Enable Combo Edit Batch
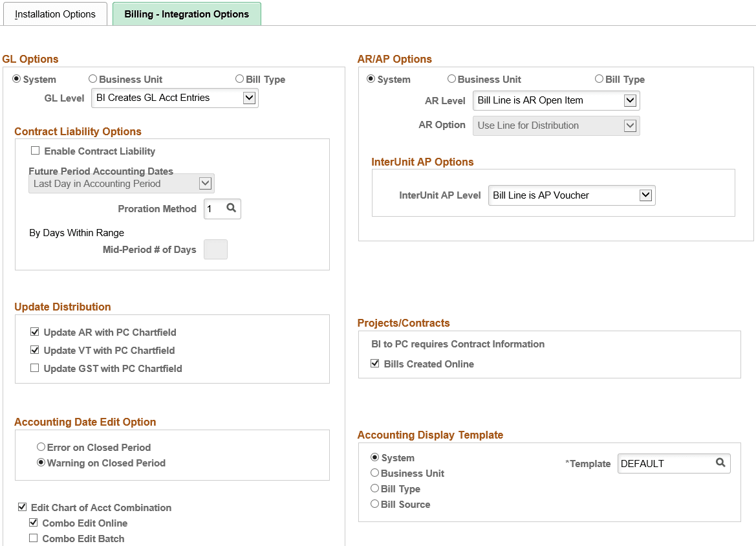This screenshot has width=756, height=546. (34, 538)
